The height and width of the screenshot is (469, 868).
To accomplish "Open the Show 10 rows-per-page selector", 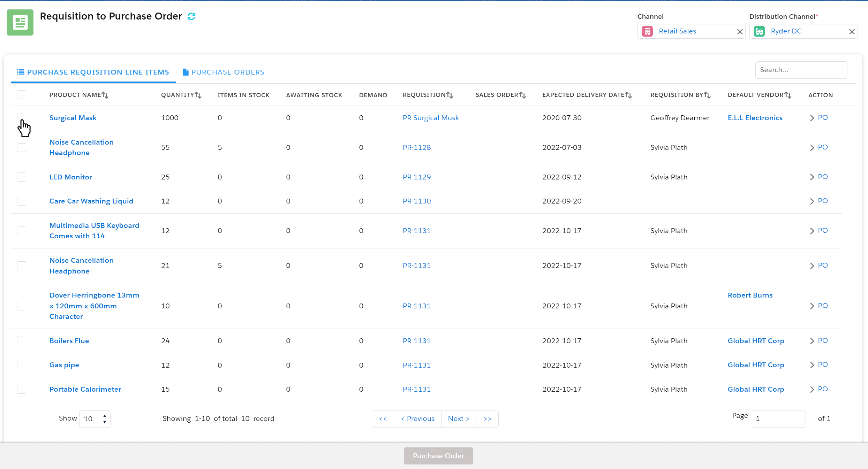I will tap(95, 419).
